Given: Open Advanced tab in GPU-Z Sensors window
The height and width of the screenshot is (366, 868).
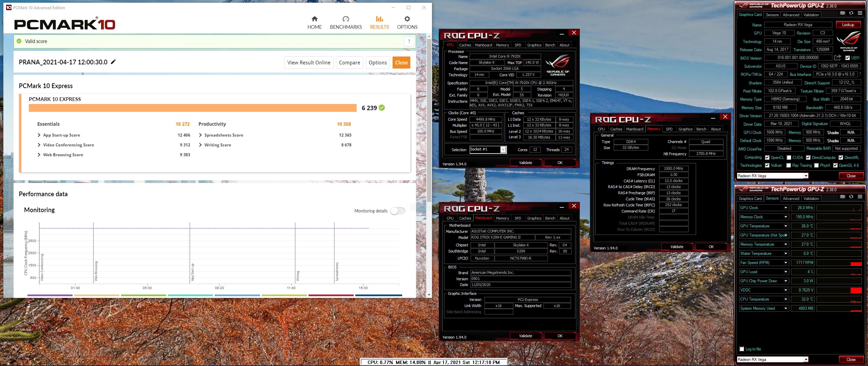Looking at the screenshot, I should tap(791, 199).
